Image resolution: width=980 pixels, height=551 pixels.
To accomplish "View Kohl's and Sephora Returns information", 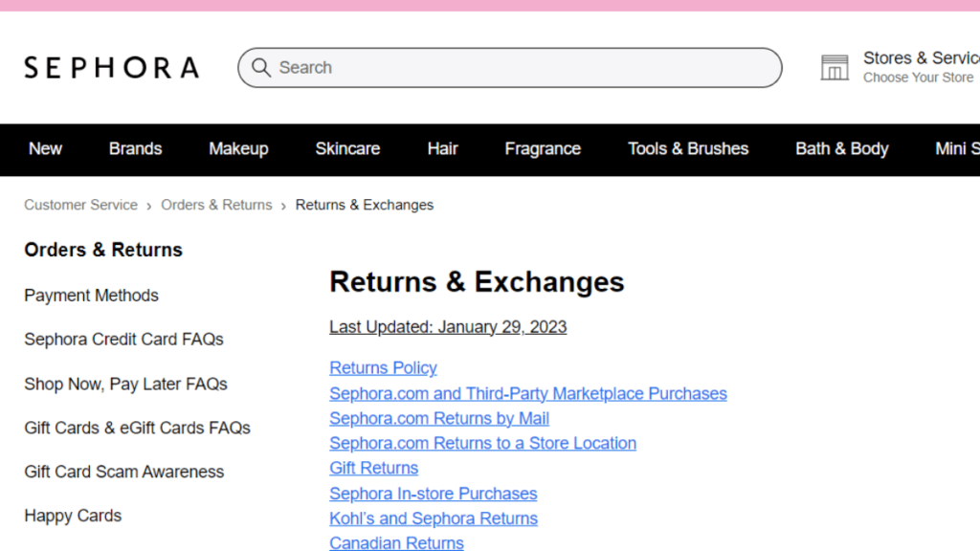I will pos(434,518).
